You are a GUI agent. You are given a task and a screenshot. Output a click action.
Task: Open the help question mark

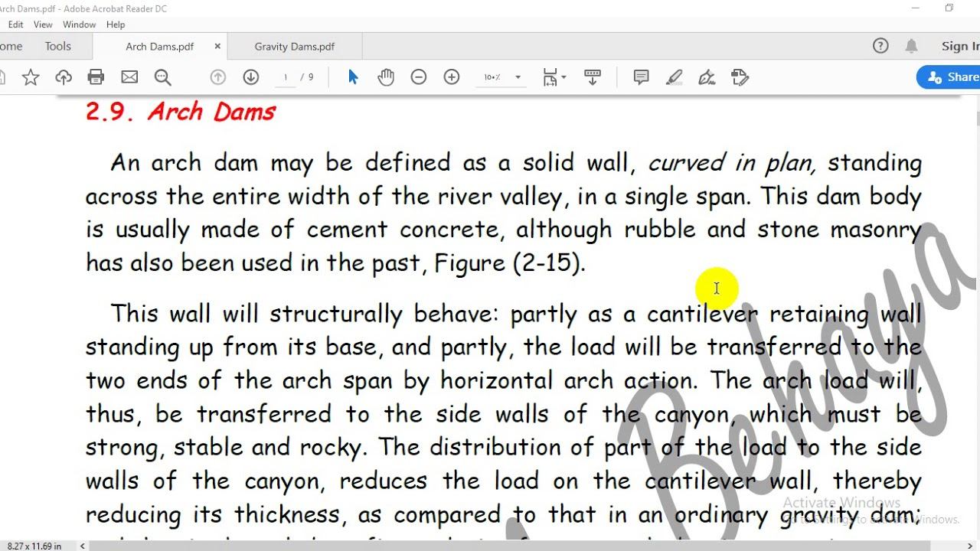tap(880, 46)
